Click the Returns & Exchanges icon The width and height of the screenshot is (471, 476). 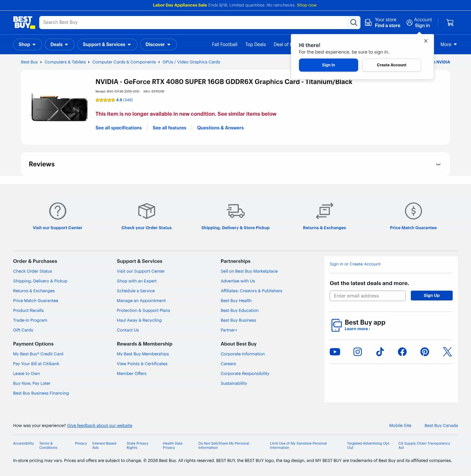(324, 211)
